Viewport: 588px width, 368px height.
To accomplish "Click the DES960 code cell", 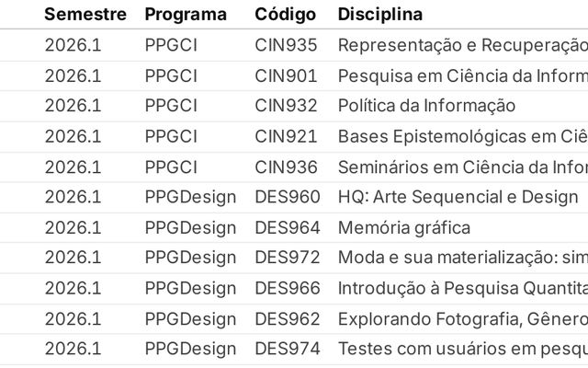I will [x=288, y=197].
